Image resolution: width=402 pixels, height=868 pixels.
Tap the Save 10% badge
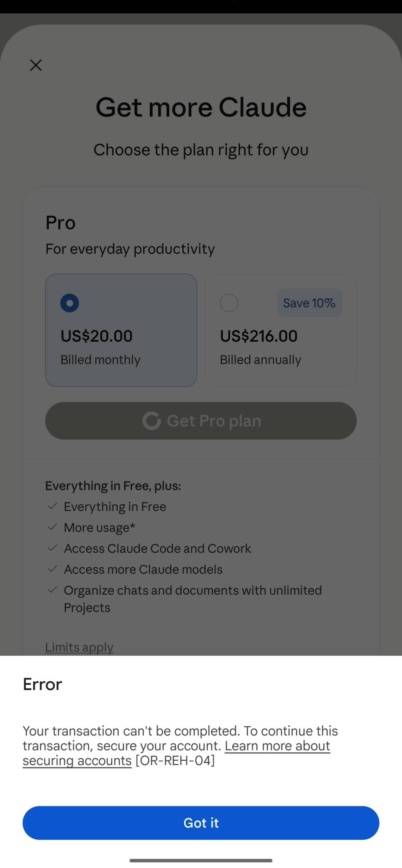(309, 303)
